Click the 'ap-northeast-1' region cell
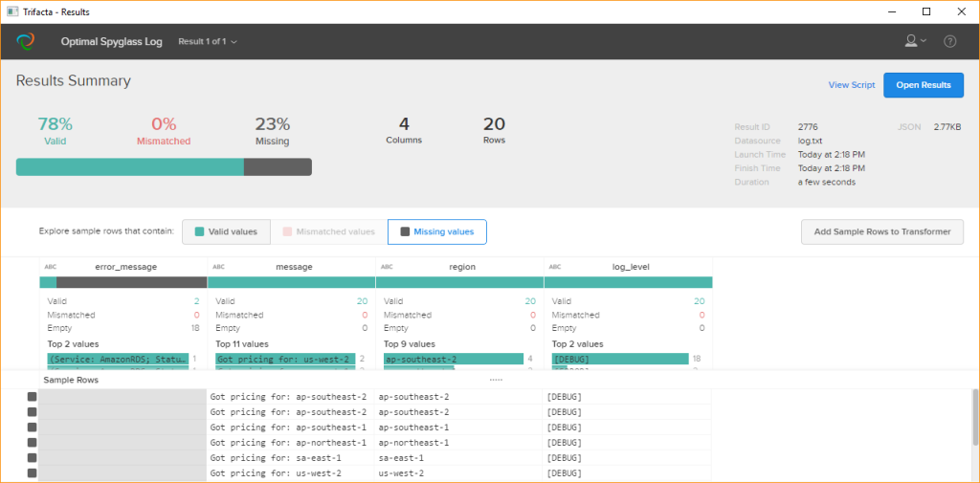 458,443
